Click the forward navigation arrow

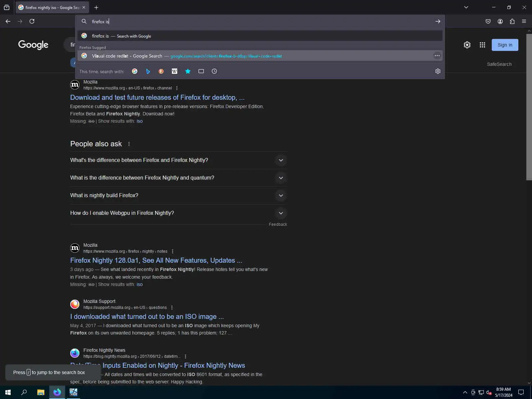tap(20, 21)
